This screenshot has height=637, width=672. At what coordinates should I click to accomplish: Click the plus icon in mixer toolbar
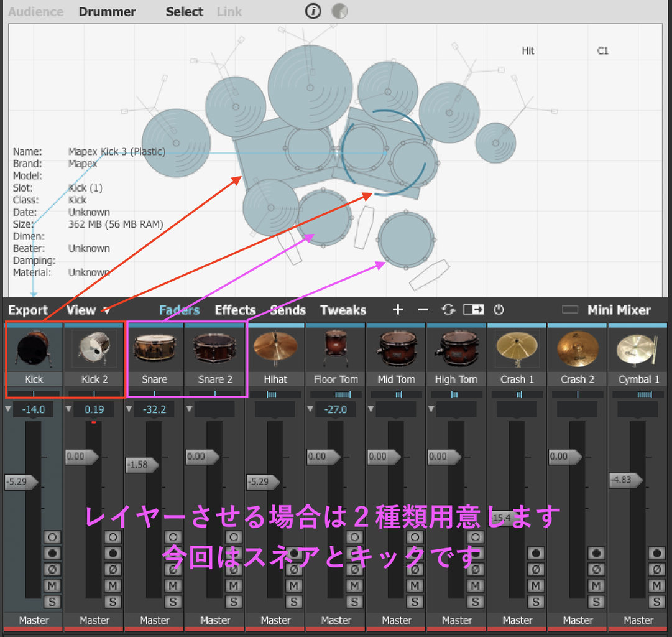[x=398, y=310]
